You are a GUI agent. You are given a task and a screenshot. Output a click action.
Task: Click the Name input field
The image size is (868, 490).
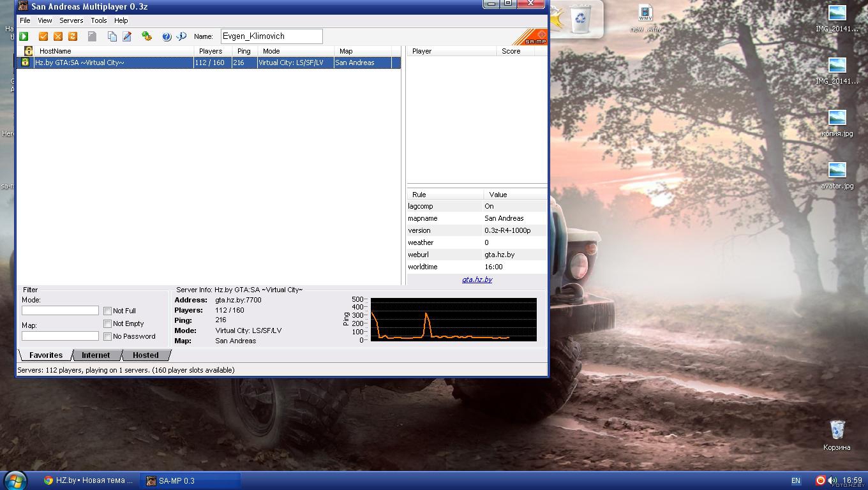(271, 36)
